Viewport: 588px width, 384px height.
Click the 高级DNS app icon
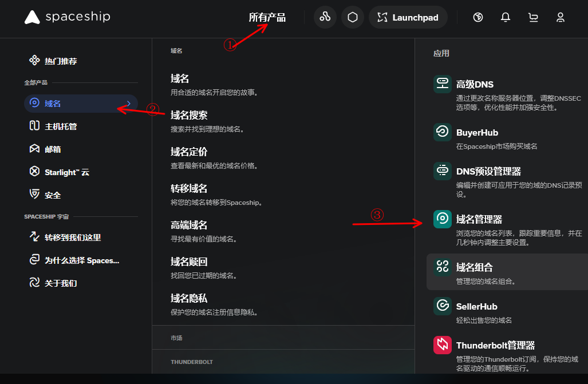pyautogui.click(x=443, y=84)
